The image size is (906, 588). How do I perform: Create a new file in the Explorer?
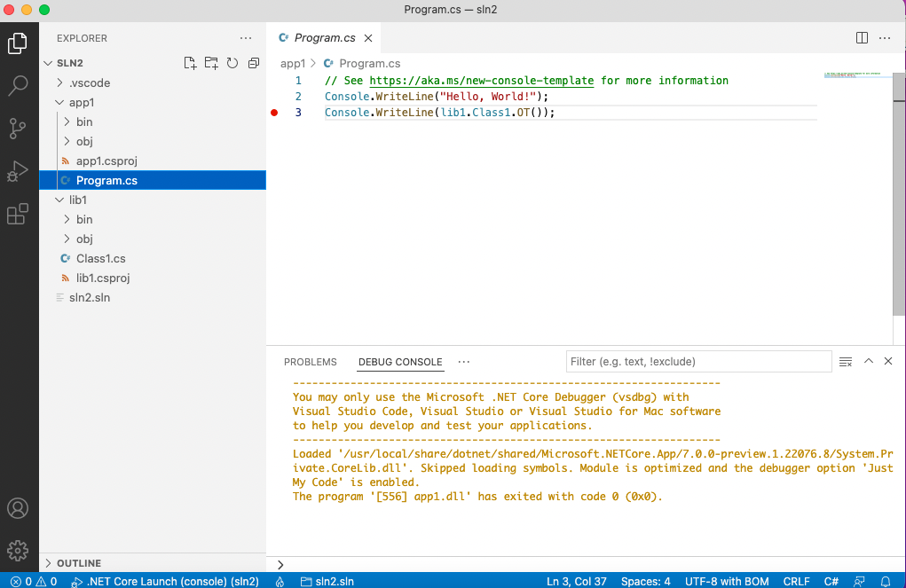coord(189,62)
